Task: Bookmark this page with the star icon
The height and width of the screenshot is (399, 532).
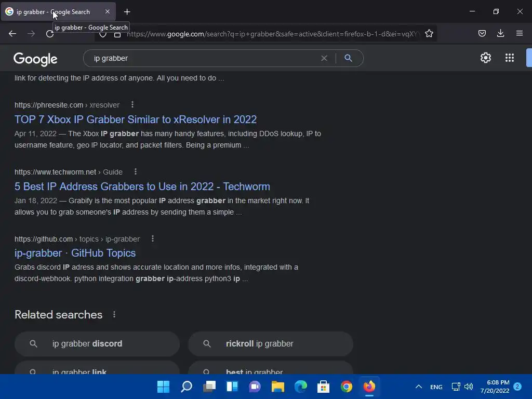Action: (x=429, y=34)
